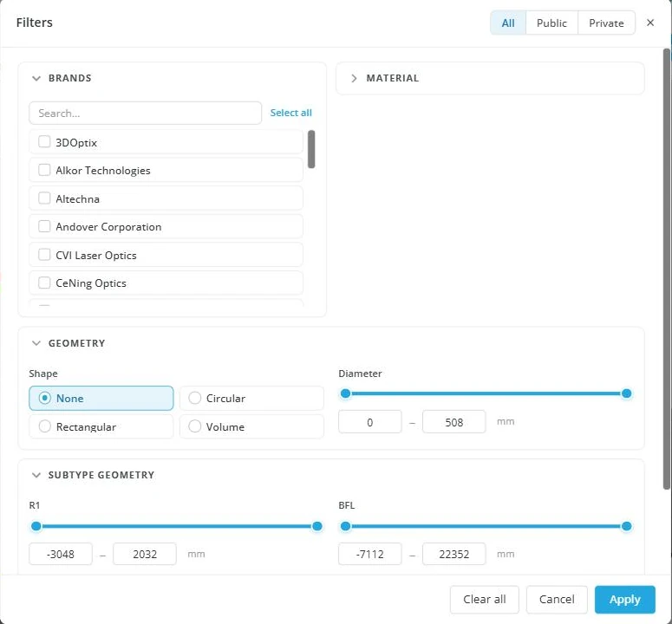Close the Filters dialog with X icon

[650, 23]
